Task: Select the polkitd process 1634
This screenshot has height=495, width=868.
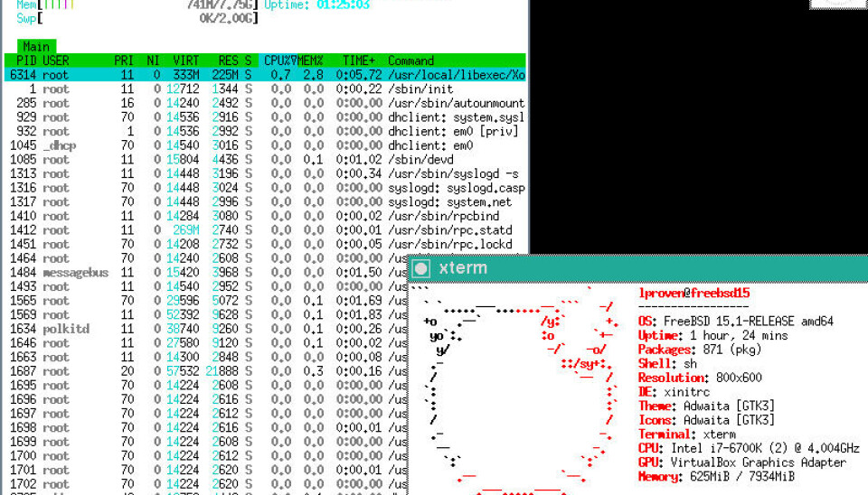Action: tap(206, 329)
